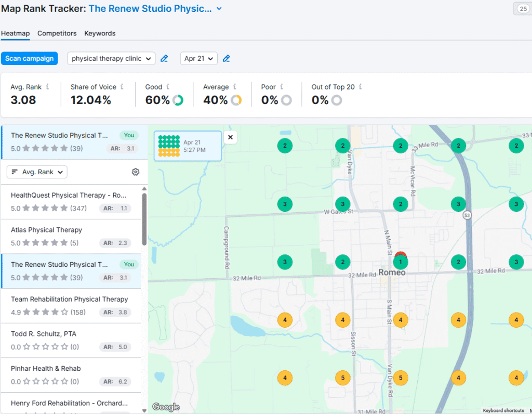Screen dimensions: 532x414
Task: Switch to the Competitors tab
Action: [x=57, y=33]
